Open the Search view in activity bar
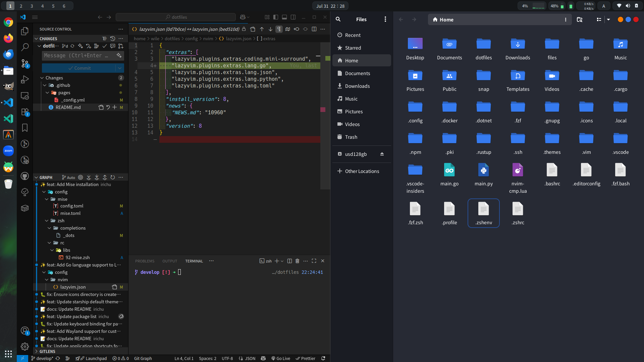The image size is (644, 362). tap(25, 47)
